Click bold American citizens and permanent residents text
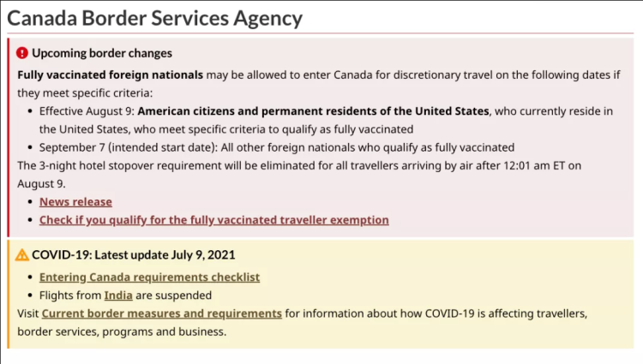 [313, 111]
